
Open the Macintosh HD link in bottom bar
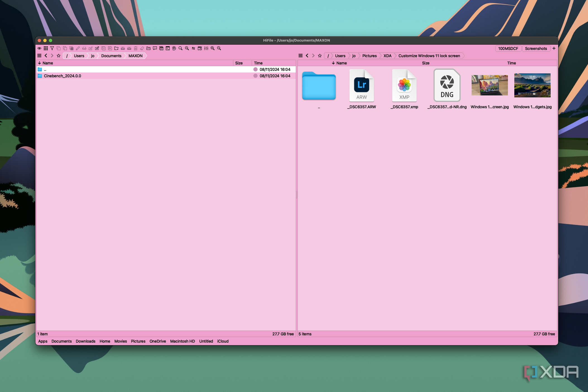coord(182,341)
